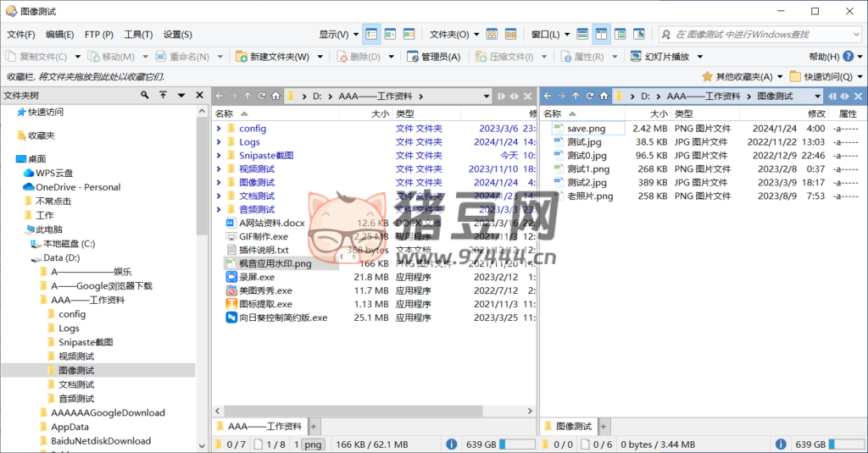This screenshot has width=868, height=453.
Task: Toggle the dual vertical window layout button
Action: tap(601, 35)
